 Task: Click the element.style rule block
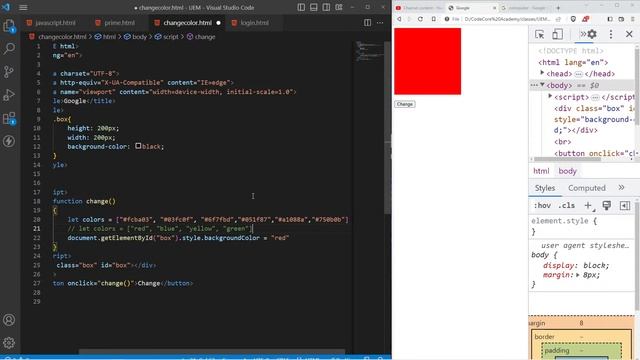pos(582,226)
